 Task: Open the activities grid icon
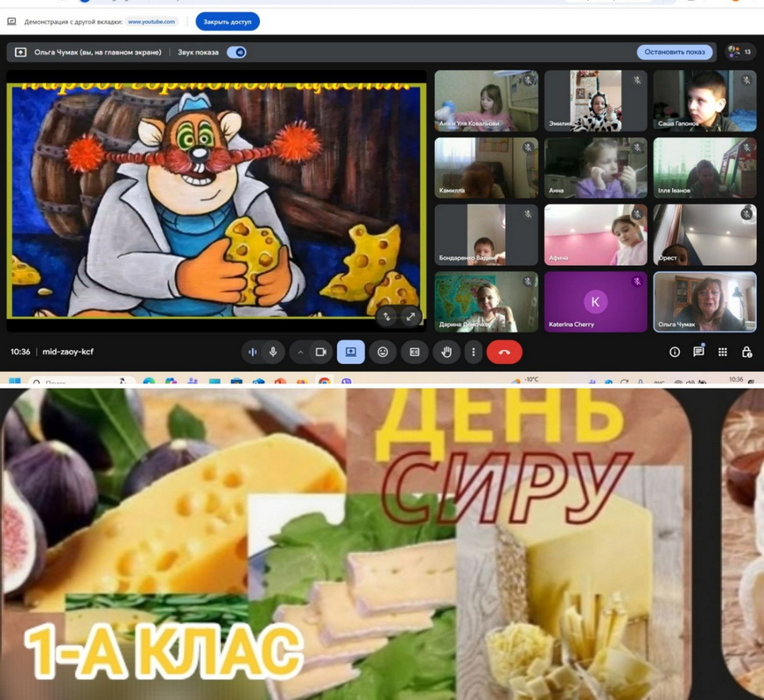click(722, 352)
